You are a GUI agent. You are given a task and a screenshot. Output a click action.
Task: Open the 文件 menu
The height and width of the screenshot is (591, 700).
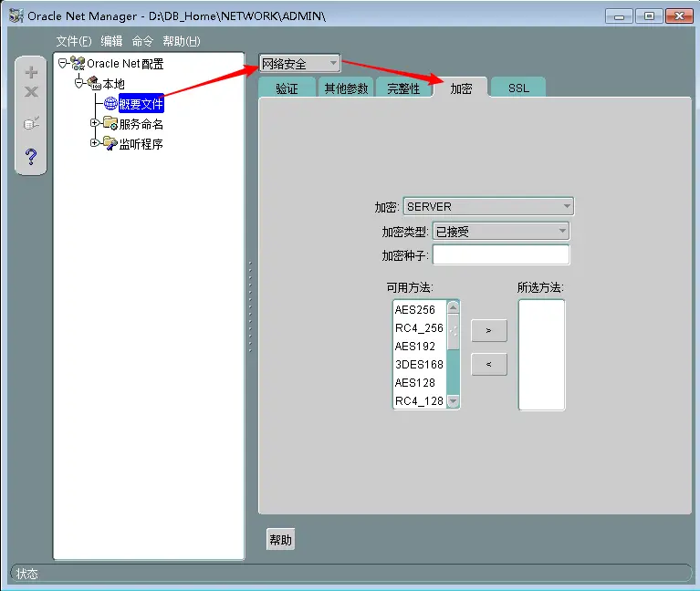74,41
